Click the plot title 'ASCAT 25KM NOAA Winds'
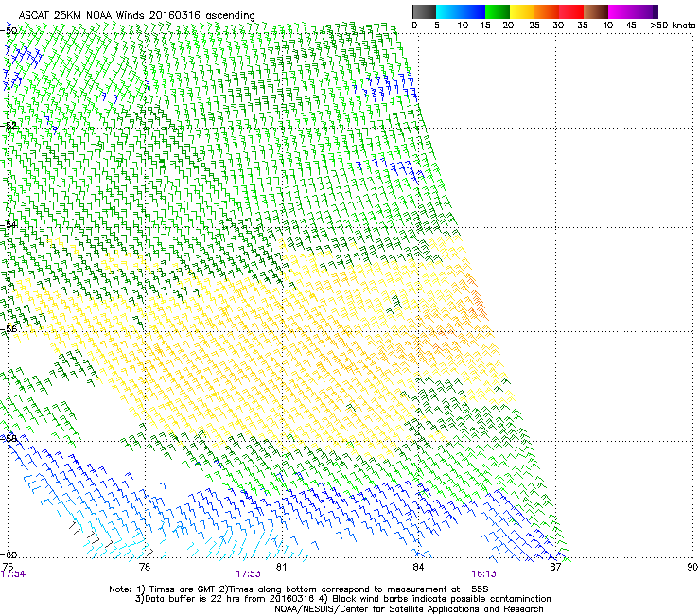 [x=81, y=15]
